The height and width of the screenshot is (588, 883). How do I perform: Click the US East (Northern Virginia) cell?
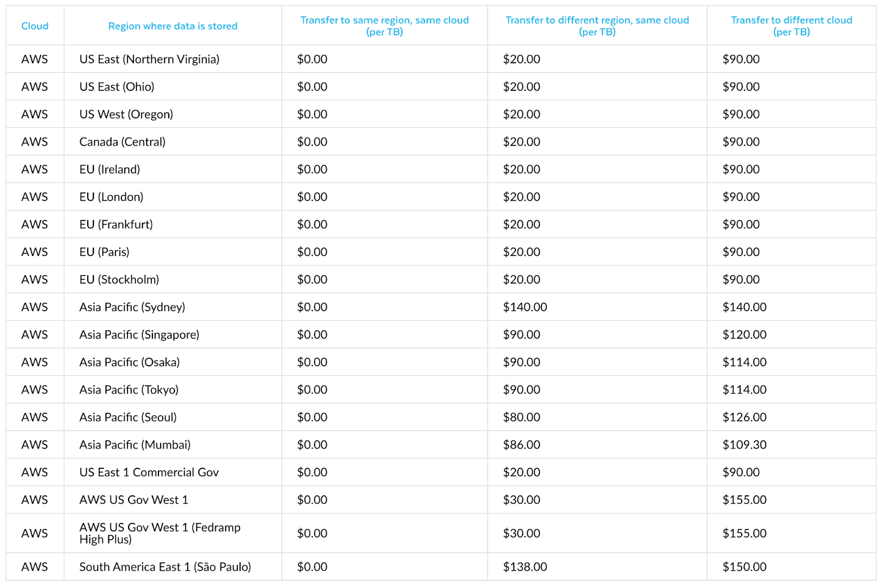pos(149,59)
